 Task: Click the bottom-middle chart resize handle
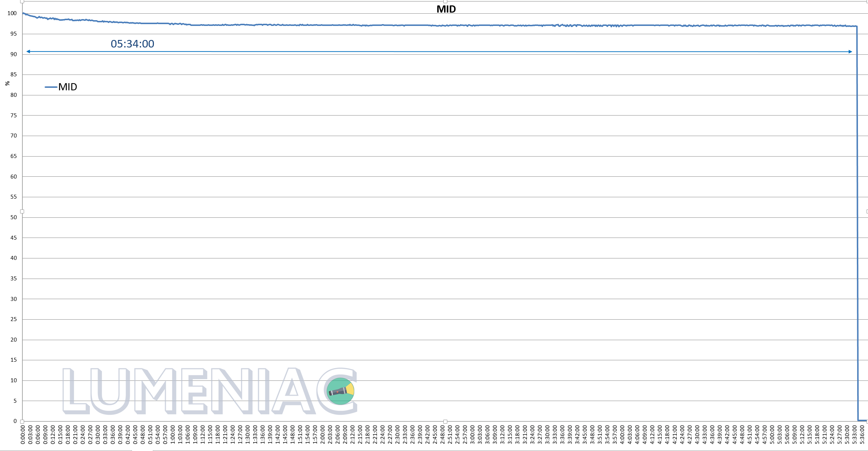point(445,421)
